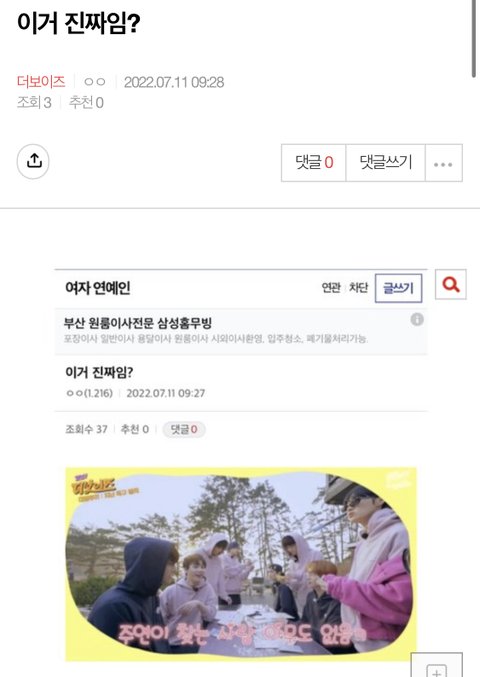Select the 연관 option

331,288
